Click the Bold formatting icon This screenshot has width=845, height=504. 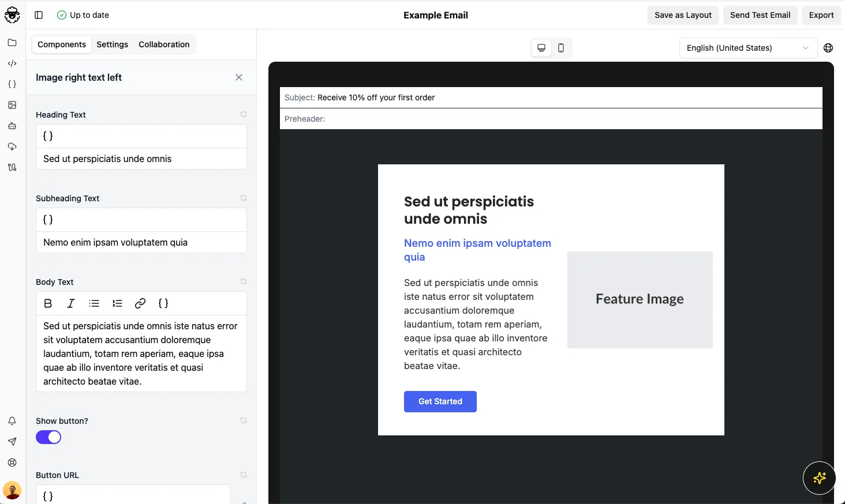point(48,303)
